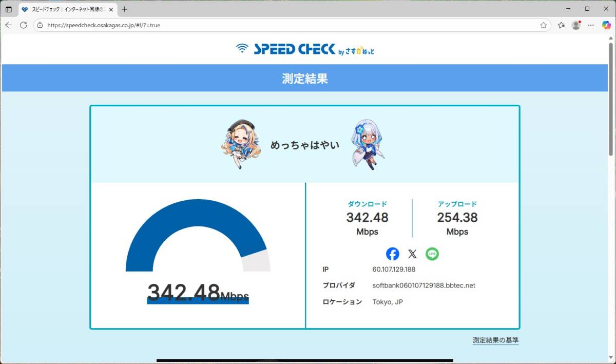This screenshot has width=616, height=364.
Task: Close the スピードチェック tab
Action: click(x=111, y=9)
